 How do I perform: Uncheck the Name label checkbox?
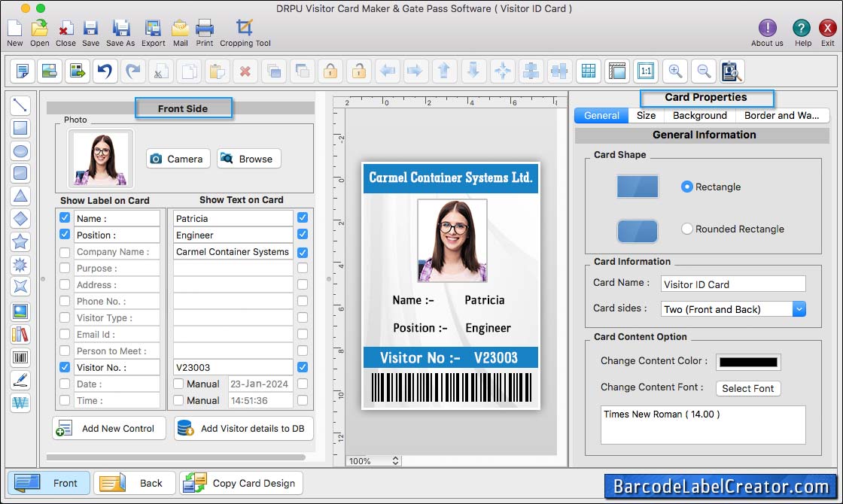point(65,217)
